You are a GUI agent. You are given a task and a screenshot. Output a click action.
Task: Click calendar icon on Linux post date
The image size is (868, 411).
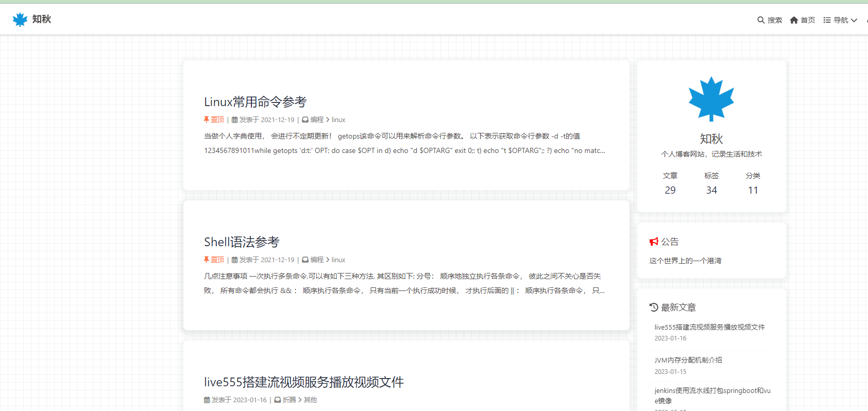coord(234,120)
